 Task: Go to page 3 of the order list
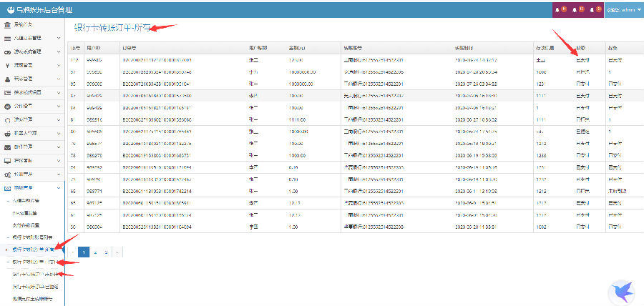click(106, 252)
